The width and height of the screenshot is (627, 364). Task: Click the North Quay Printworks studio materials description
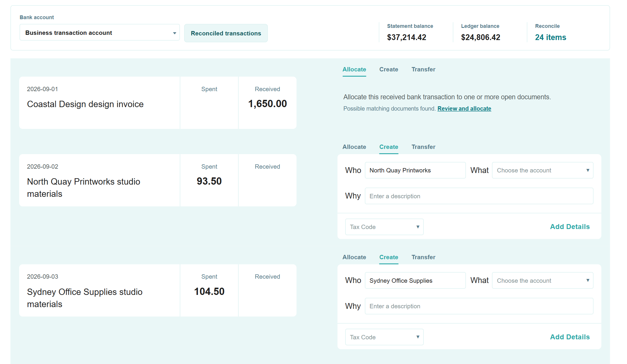click(x=84, y=188)
